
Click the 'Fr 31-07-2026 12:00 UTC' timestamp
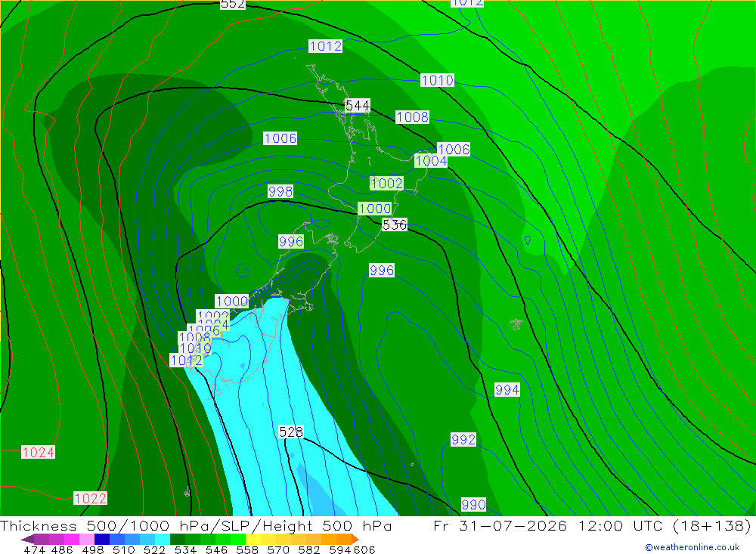click(547, 525)
